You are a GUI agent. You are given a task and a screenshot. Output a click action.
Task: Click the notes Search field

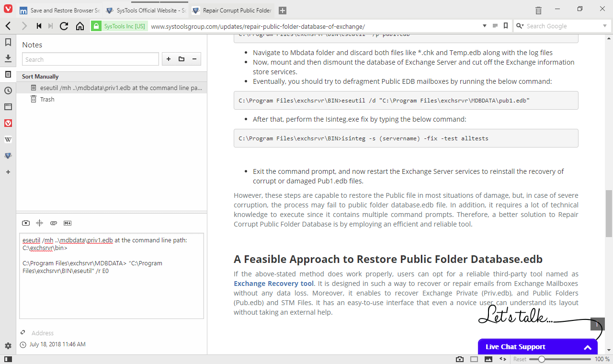[90, 58]
